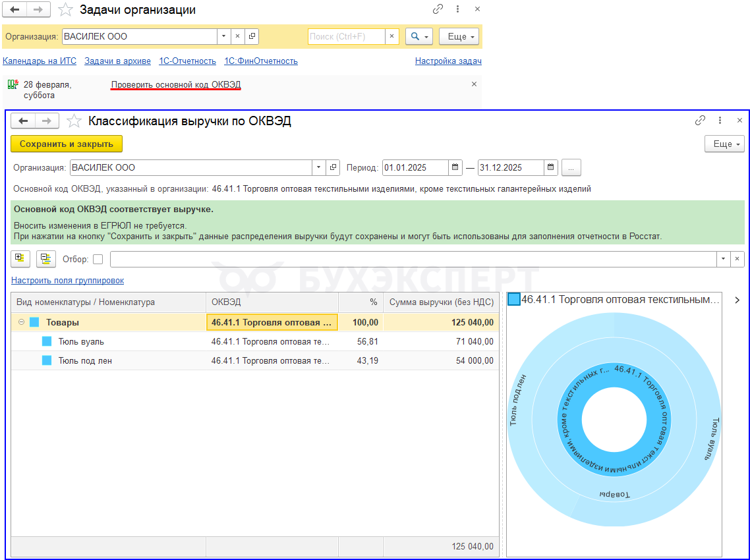Go back using top-left arrow in Задачи организации
This screenshot has width=750, height=560.
click(x=15, y=10)
